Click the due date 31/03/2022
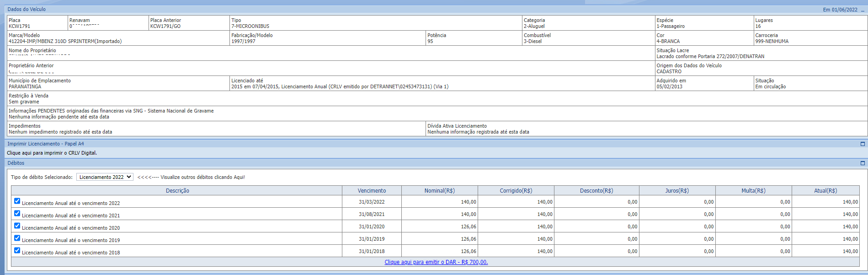This screenshot has height=275, width=868. (372, 202)
